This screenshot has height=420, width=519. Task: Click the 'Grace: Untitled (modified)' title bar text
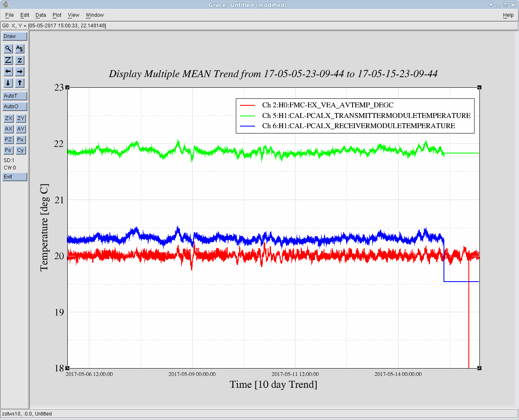coord(248,5)
